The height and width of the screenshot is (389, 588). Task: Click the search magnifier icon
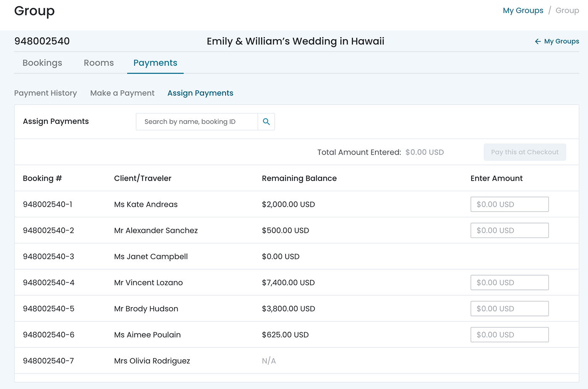pyautogui.click(x=266, y=122)
